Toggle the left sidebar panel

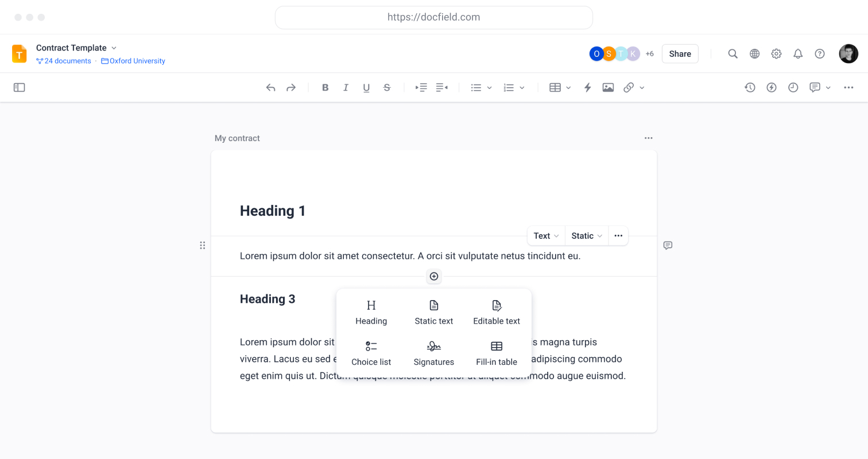point(19,87)
